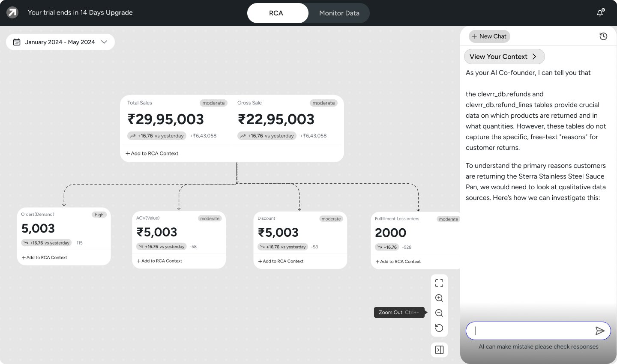Open chat history clock icon
The width and height of the screenshot is (617, 364).
(603, 36)
